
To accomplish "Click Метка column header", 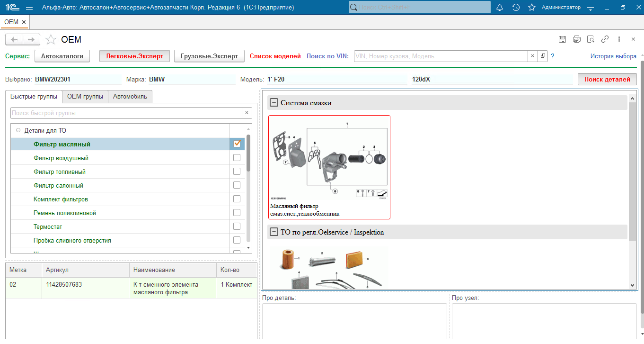I will (x=24, y=270).
